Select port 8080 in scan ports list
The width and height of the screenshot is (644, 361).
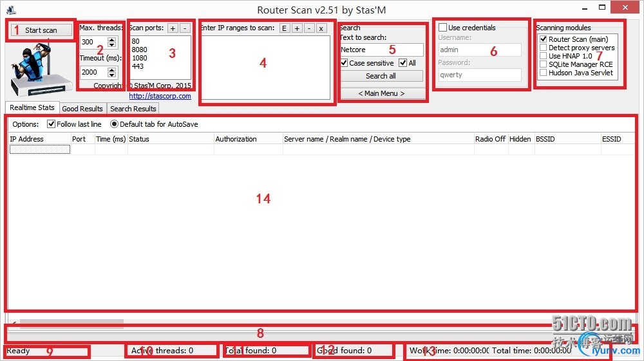coord(139,50)
